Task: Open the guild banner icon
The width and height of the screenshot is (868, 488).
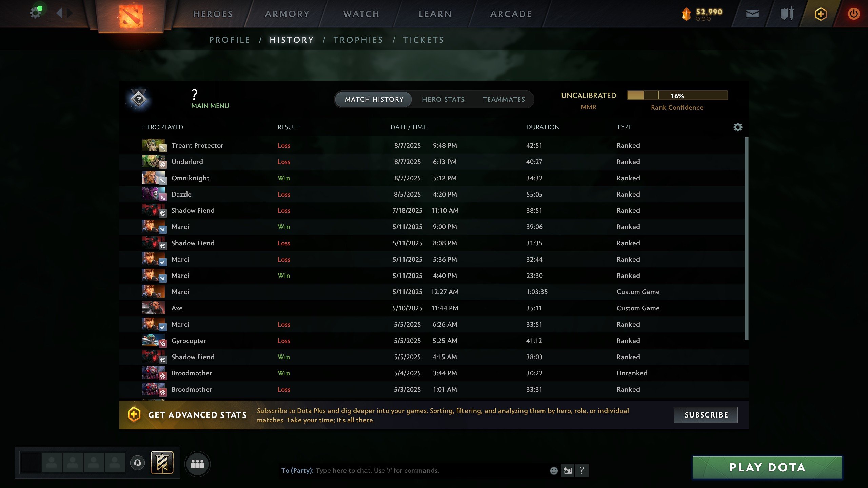Action: tap(162, 462)
